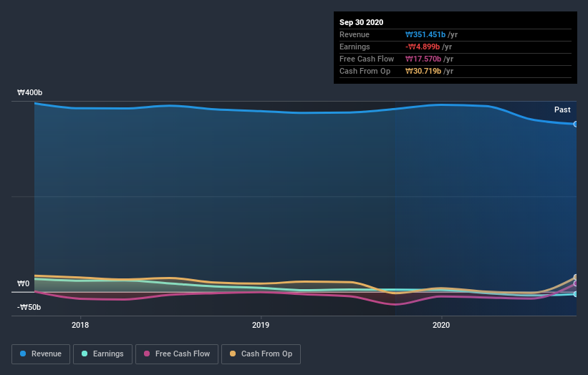Click the ₩30.719b cash from op value
588x375 pixels.
pos(423,71)
